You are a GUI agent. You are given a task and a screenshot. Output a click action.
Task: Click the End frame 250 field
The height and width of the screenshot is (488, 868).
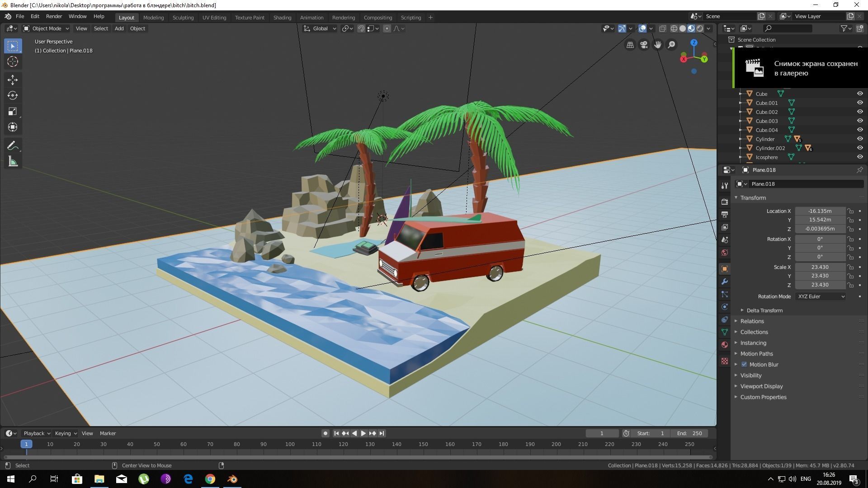(689, 433)
